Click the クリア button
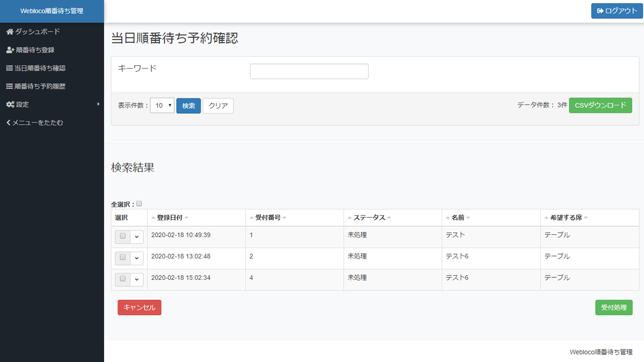This screenshot has height=362, width=644. click(x=218, y=106)
